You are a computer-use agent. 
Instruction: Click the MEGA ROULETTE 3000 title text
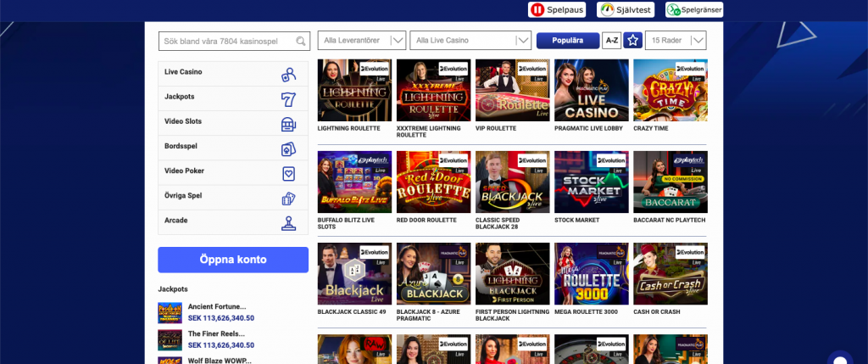[x=587, y=312]
